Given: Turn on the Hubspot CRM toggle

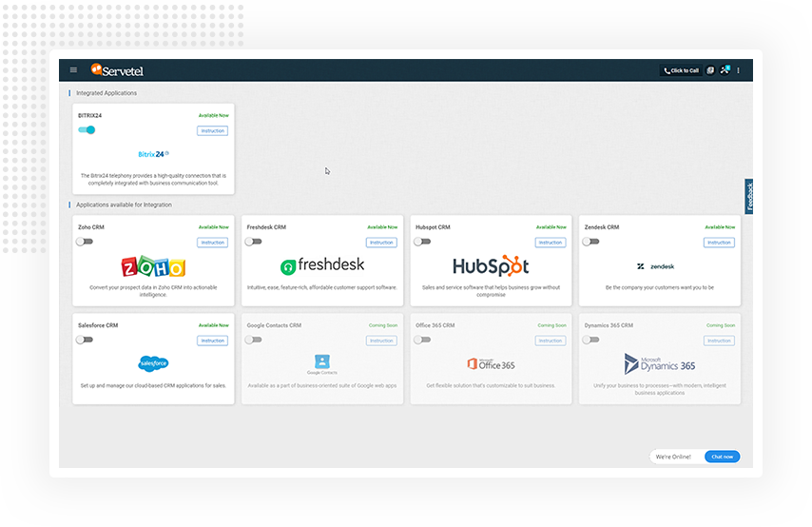Looking at the screenshot, I should 422,242.
